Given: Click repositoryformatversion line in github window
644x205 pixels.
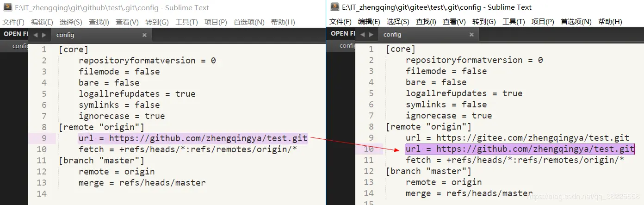Looking at the screenshot, I should [147, 61].
